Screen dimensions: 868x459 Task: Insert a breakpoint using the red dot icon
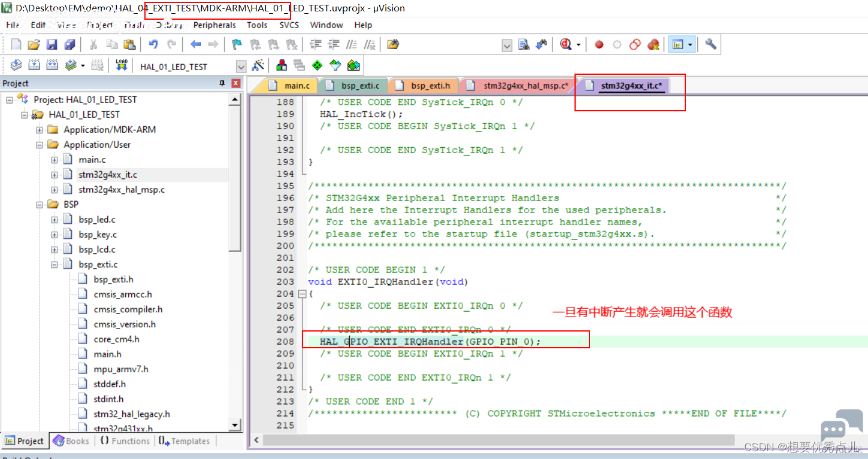pos(599,44)
